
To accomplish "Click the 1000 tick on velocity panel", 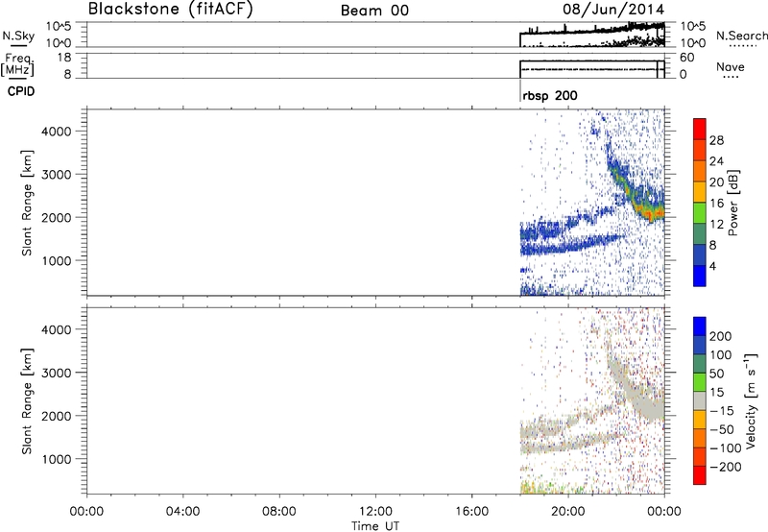I will click(x=56, y=459).
